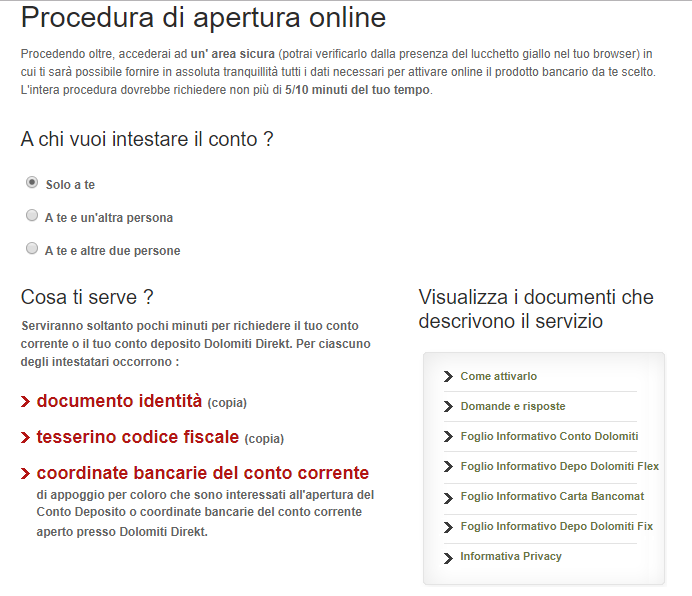This screenshot has width=692, height=596.
Task: Click red chevron before 'coordinate bancarie'
Action: tap(25, 474)
